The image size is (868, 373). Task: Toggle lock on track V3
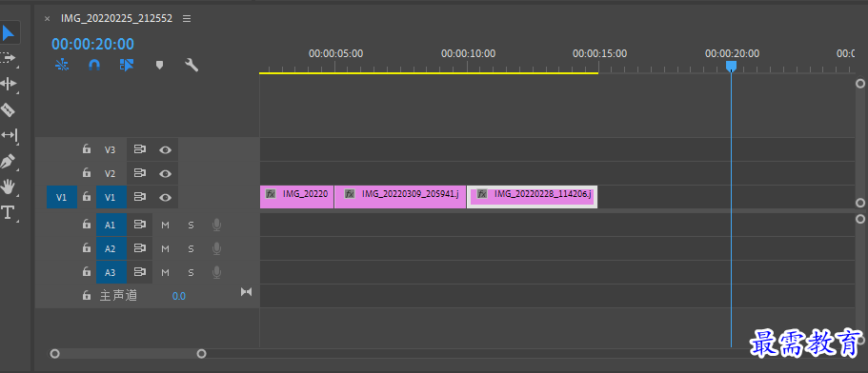tap(87, 149)
